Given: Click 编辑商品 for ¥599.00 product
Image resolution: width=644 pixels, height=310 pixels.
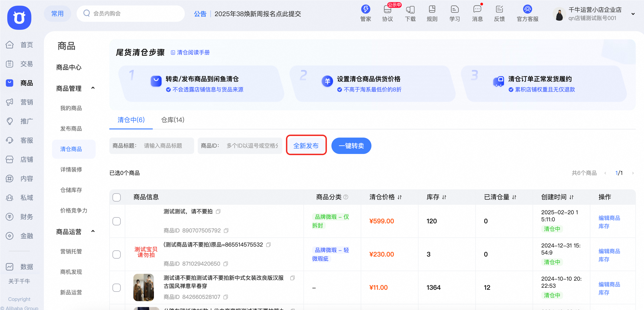Looking at the screenshot, I should (x=609, y=218).
